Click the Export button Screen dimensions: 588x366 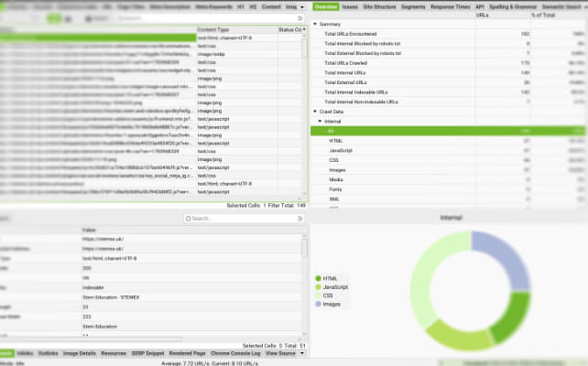coord(96,18)
